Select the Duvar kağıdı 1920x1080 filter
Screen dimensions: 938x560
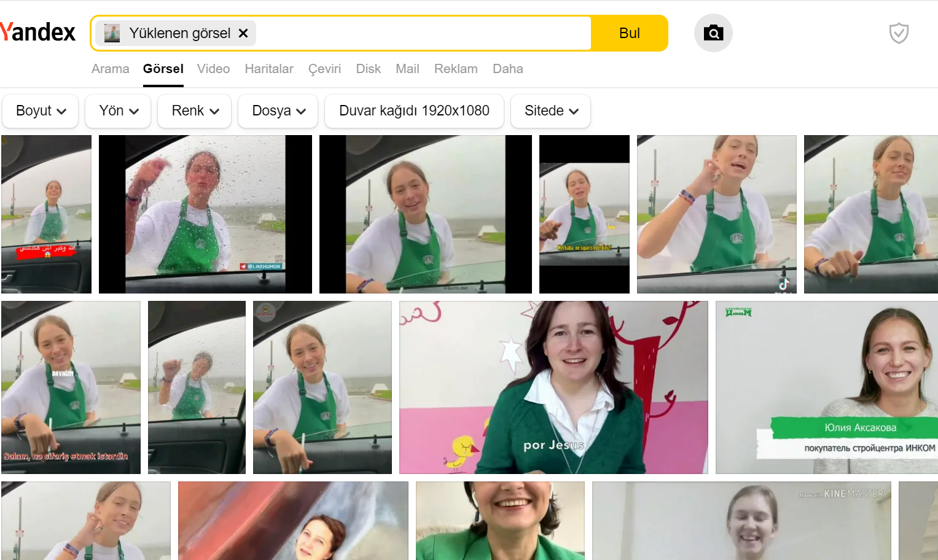click(414, 111)
